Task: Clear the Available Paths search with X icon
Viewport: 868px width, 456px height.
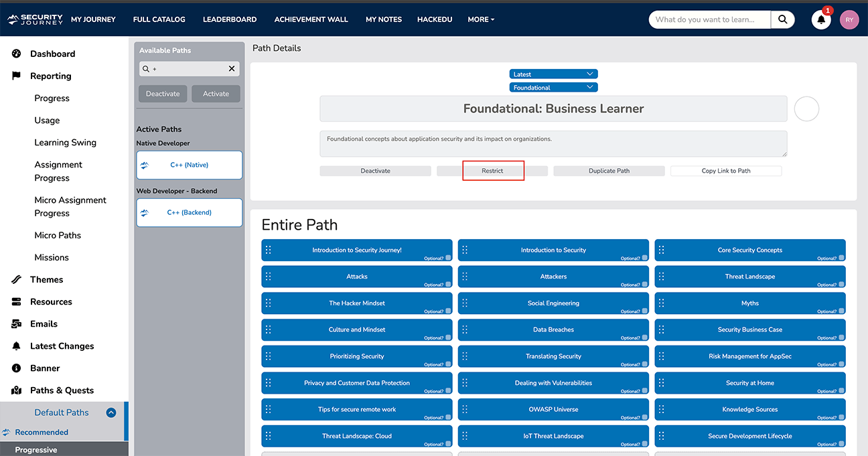Action: 232,69
